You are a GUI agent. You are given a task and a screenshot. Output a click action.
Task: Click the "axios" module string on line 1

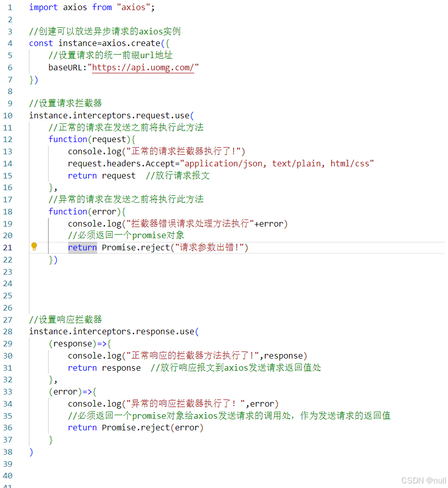click(x=133, y=8)
